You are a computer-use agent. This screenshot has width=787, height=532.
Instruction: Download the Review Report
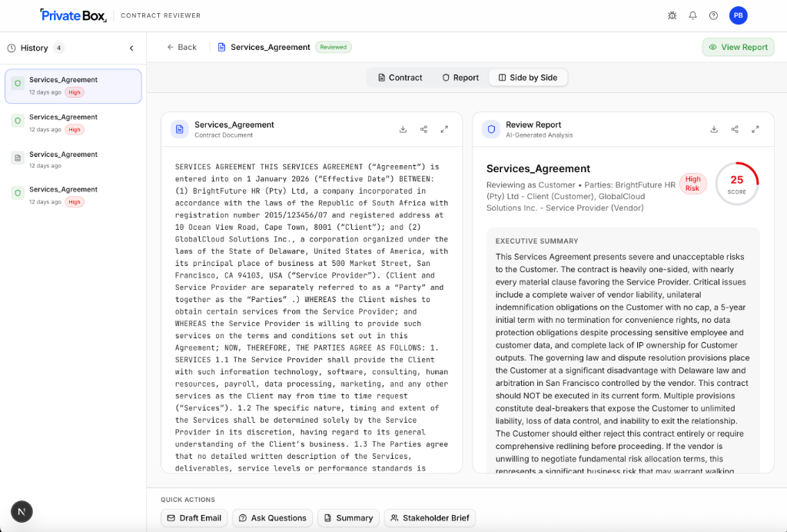tap(714, 129)
